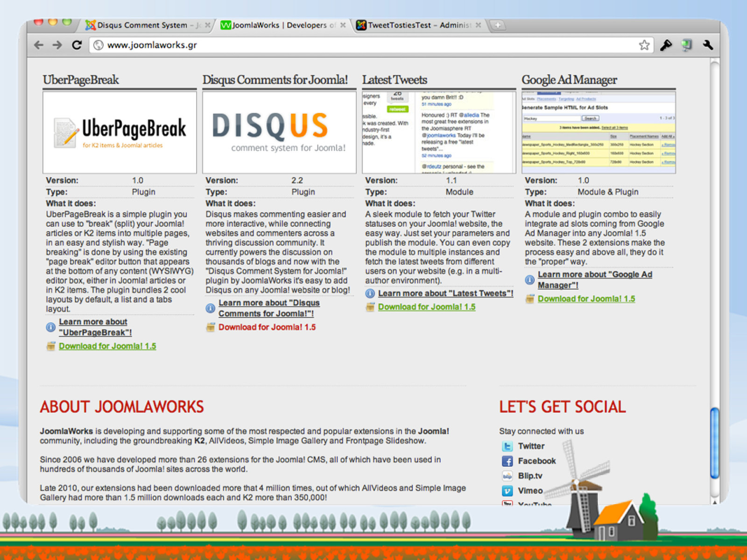Click the Google Ad Manager screenshot thumbnail
Screen dimensions: 747x560
coord(599,133)
